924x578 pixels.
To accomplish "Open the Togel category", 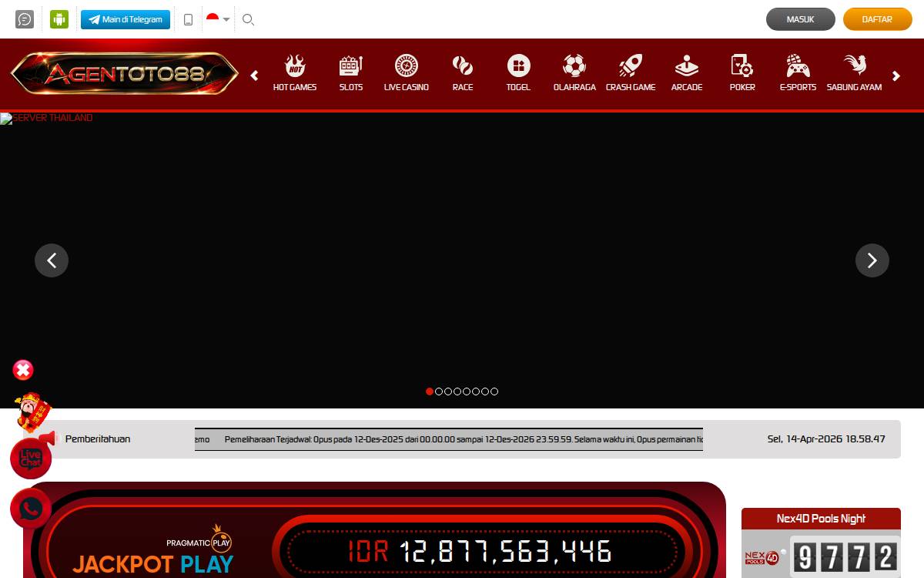I will (518, 74).
